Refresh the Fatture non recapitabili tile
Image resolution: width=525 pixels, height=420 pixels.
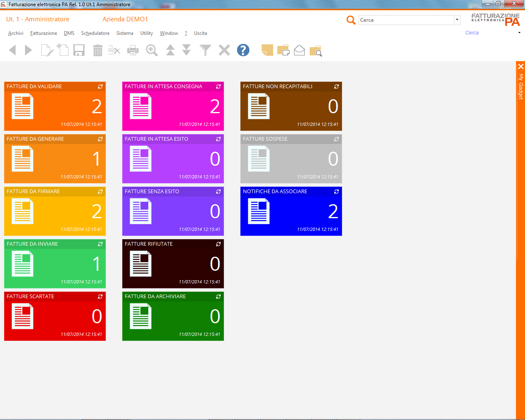(x=336, y=87)
